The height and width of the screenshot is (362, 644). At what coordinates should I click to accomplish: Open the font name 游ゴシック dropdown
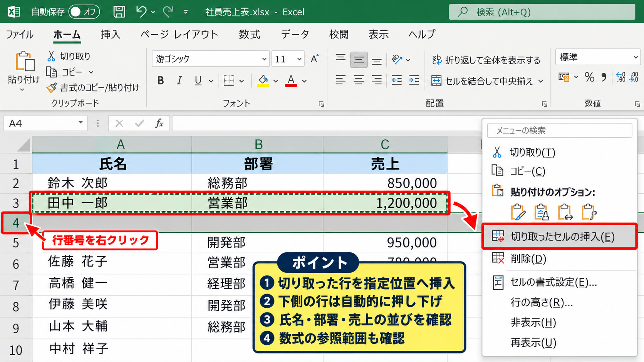pos(264,59)
